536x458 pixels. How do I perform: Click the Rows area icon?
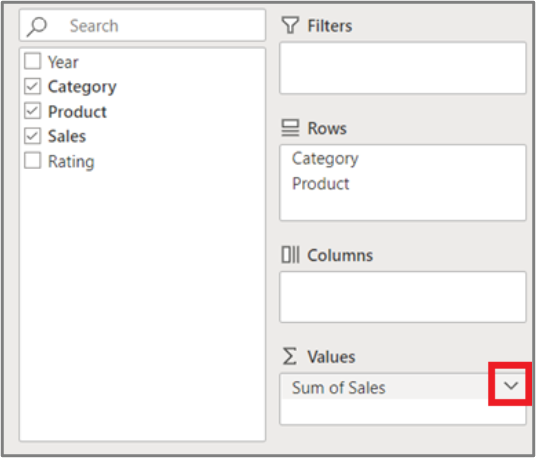pyautogui.click(x=290, y=128)
